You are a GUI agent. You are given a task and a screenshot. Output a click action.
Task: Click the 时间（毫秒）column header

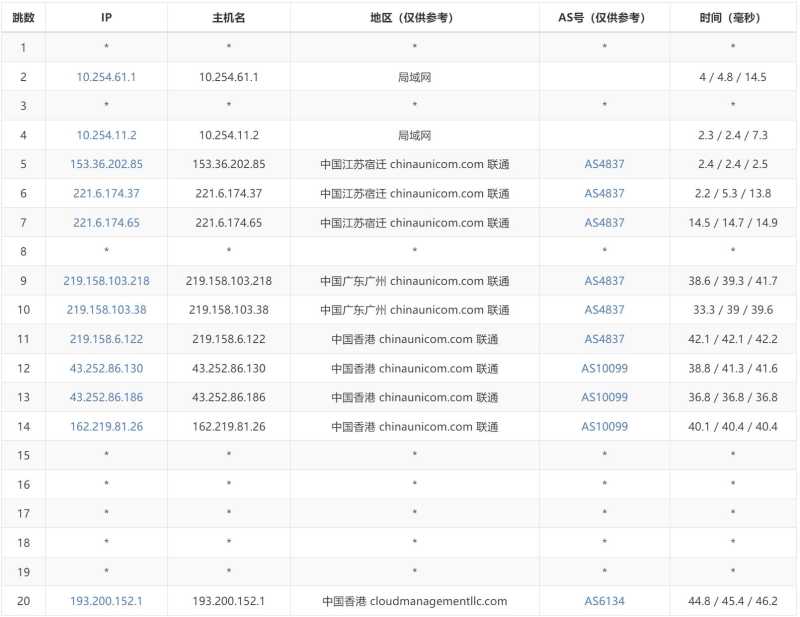point(730,17)
